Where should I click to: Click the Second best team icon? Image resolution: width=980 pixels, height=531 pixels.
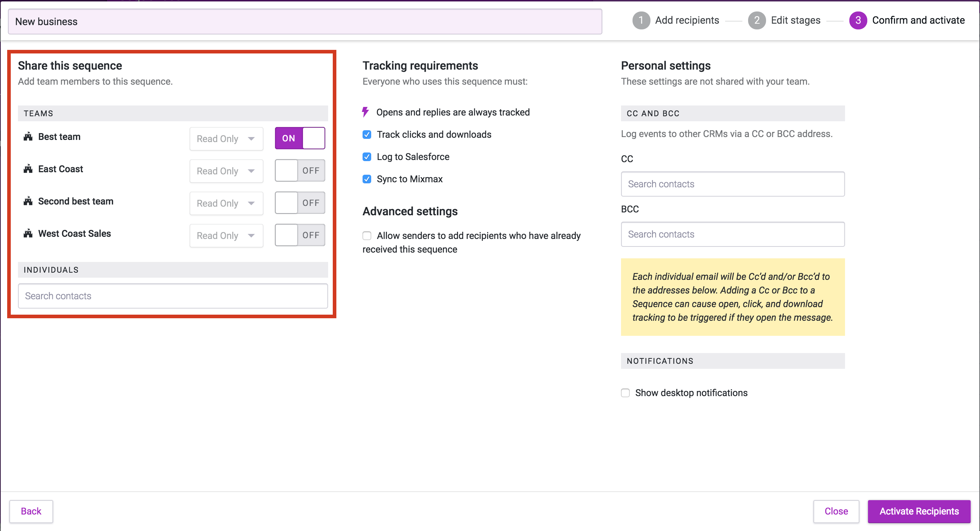point(28,201)
